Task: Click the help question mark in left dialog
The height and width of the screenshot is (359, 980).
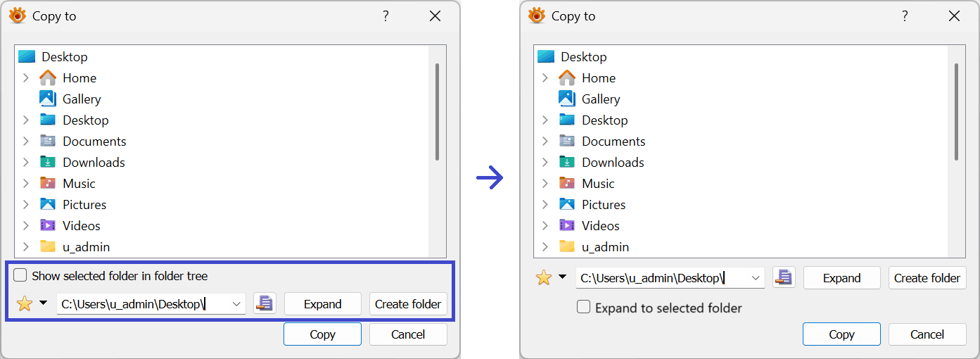Action: tap(386, 15)
